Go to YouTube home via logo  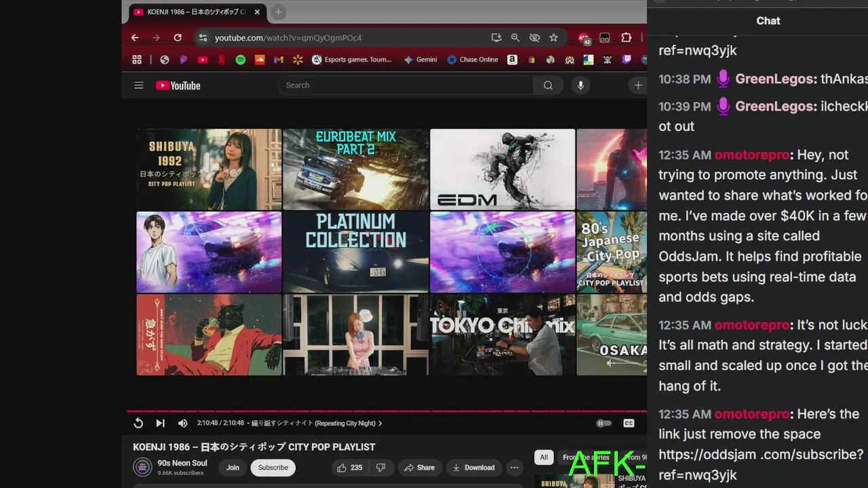coord(178,85)
